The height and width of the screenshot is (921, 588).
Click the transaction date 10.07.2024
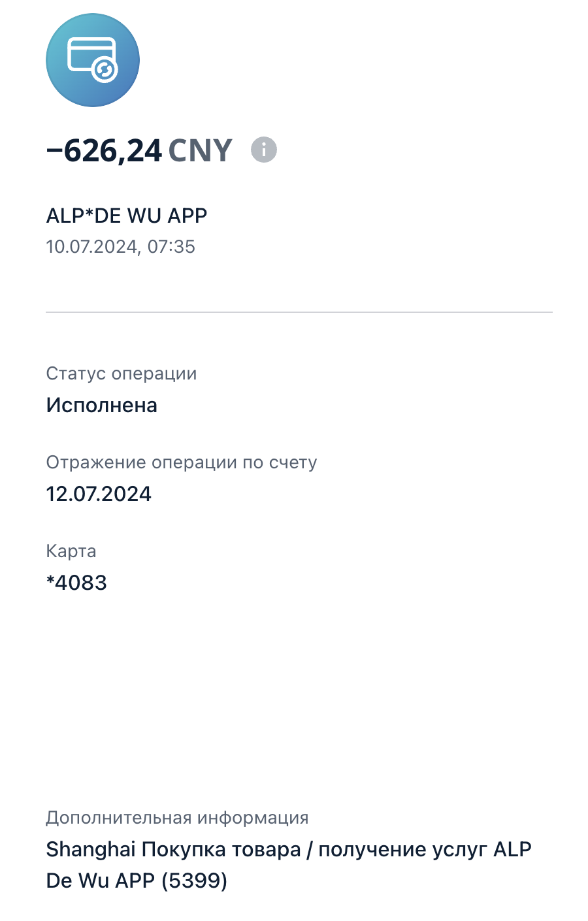click(91, 247)
